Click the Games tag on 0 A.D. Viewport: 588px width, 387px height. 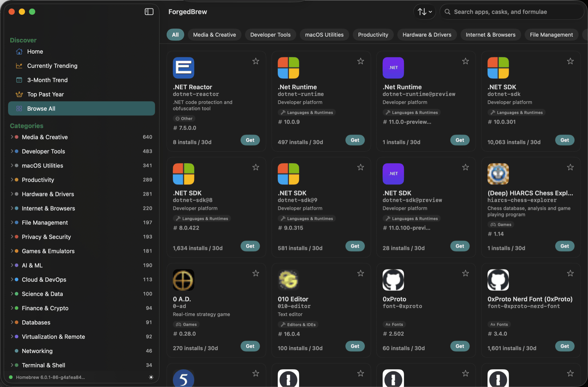point(186,324)
